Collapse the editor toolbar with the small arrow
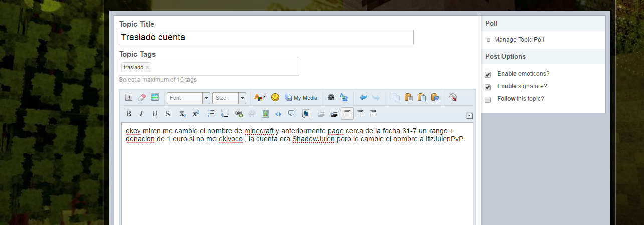 tap(469, 116)
